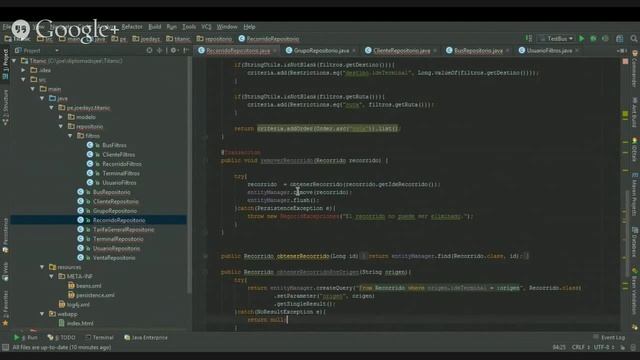
Task: Expand the modelo package arrow
Action: click(61, 117)
